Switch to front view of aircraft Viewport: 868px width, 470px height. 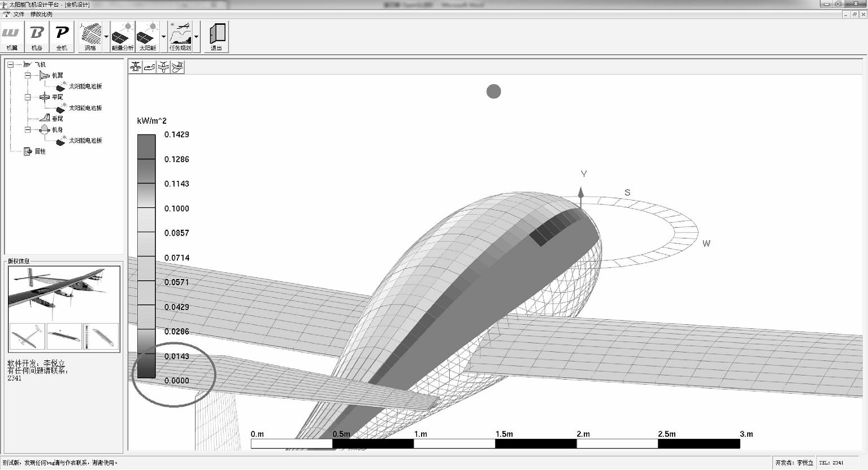pos(136,67)
